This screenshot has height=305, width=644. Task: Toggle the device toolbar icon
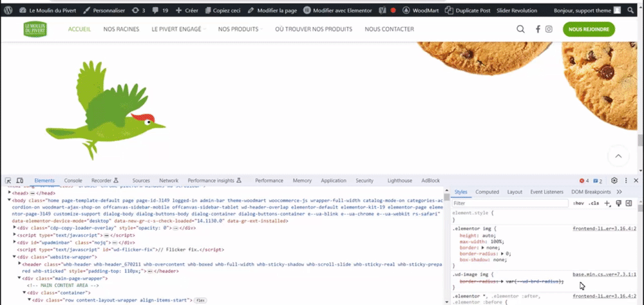click(x=20, y=181)
